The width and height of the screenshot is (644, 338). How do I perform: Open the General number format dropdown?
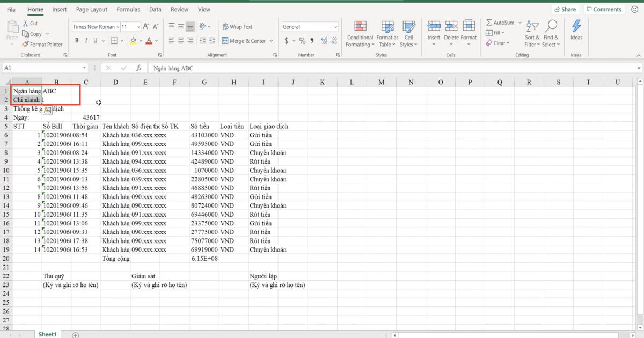[x=335, y=26]
